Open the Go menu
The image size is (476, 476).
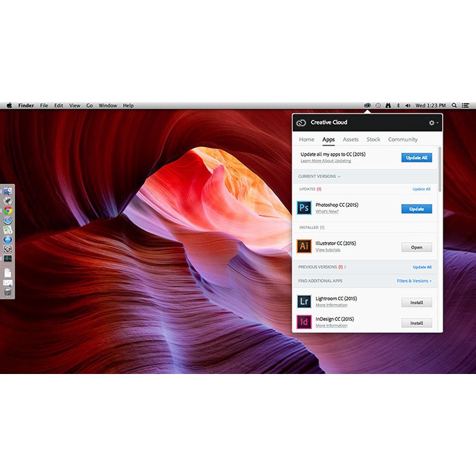pos(89,105)
